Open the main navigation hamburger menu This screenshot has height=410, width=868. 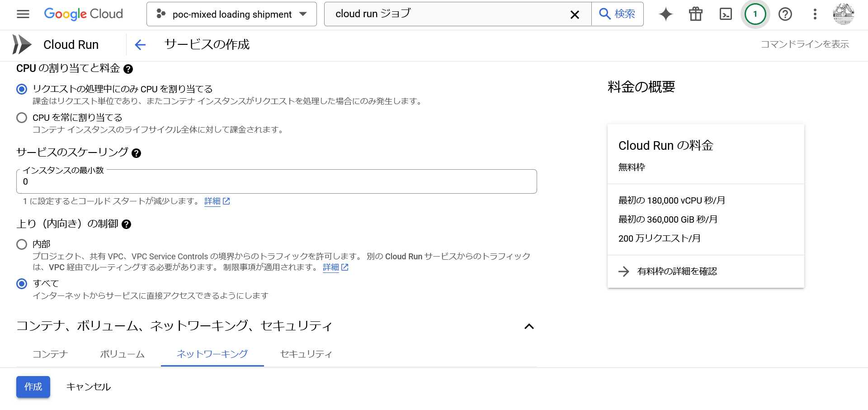[23, 14]
